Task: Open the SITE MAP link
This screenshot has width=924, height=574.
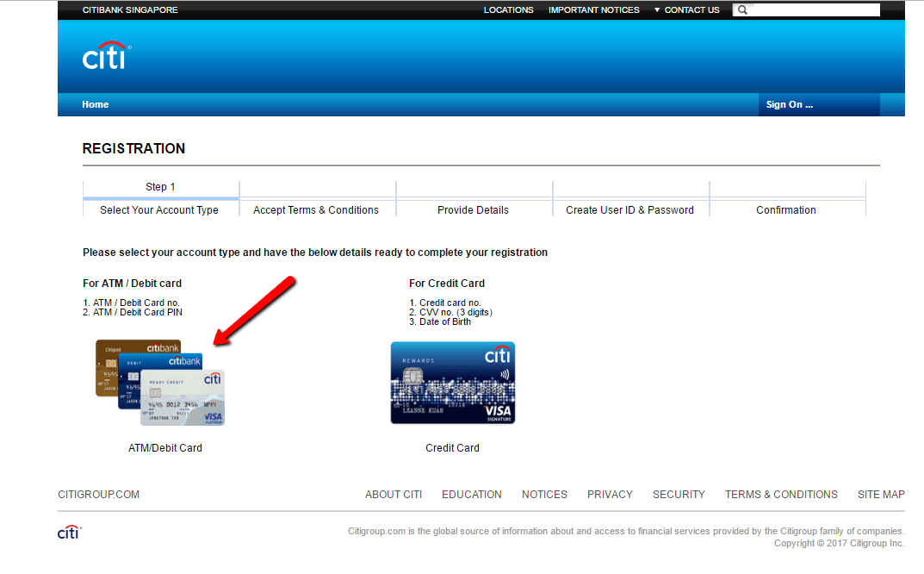Action: click(880, 494)
